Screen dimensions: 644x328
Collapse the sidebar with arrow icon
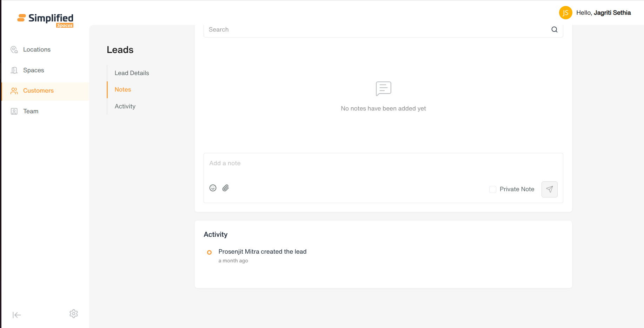[16, 315]
